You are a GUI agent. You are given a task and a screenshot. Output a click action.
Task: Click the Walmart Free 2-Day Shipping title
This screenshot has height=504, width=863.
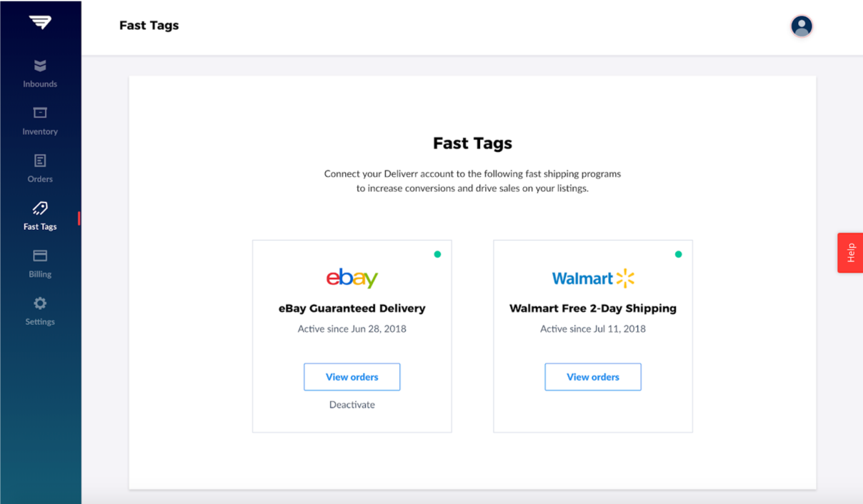point(593,308)
